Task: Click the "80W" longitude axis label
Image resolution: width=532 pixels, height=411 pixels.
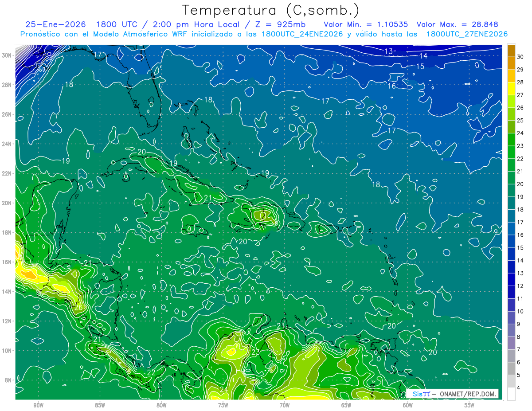Action: [x=161, y=406]
